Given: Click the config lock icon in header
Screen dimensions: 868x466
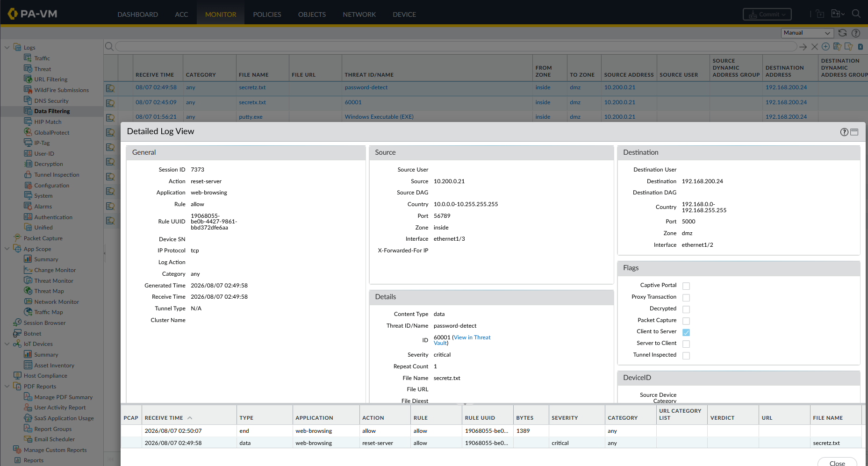Looking at the screenshot, I should click(x=820, y=14).
